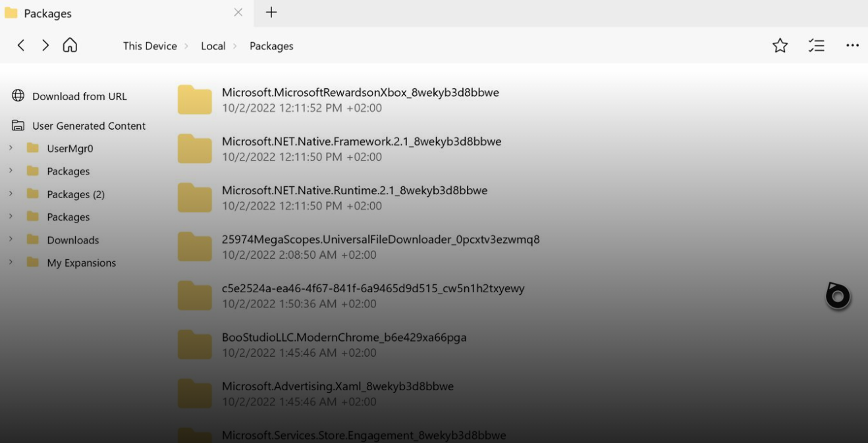
Task: Expand the UserMgr0 folder in sidebar
Action: tap(10, 148)
